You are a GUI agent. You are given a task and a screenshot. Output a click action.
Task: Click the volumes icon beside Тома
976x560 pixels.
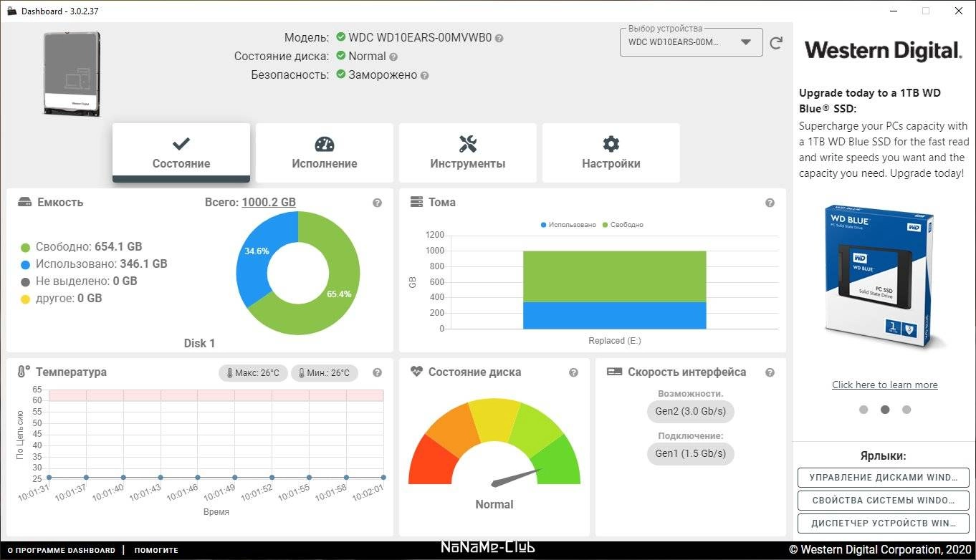coord(416,202)
